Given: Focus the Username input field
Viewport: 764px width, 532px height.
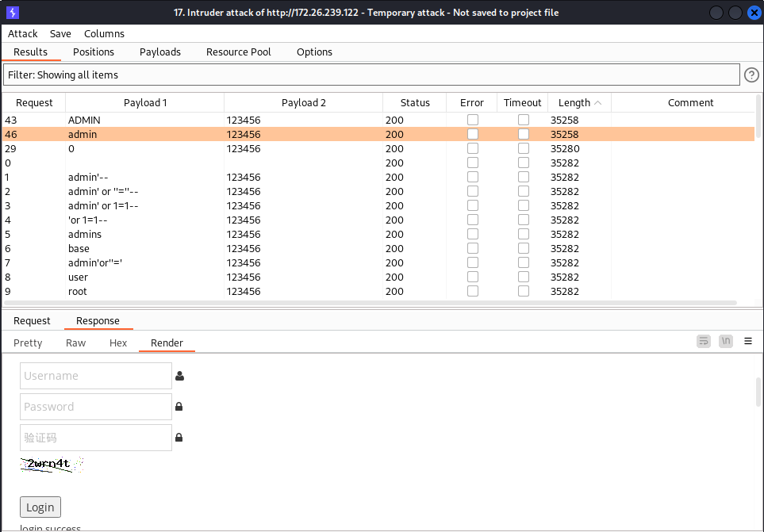Looking at the screenshot, I should coord(96,376).
